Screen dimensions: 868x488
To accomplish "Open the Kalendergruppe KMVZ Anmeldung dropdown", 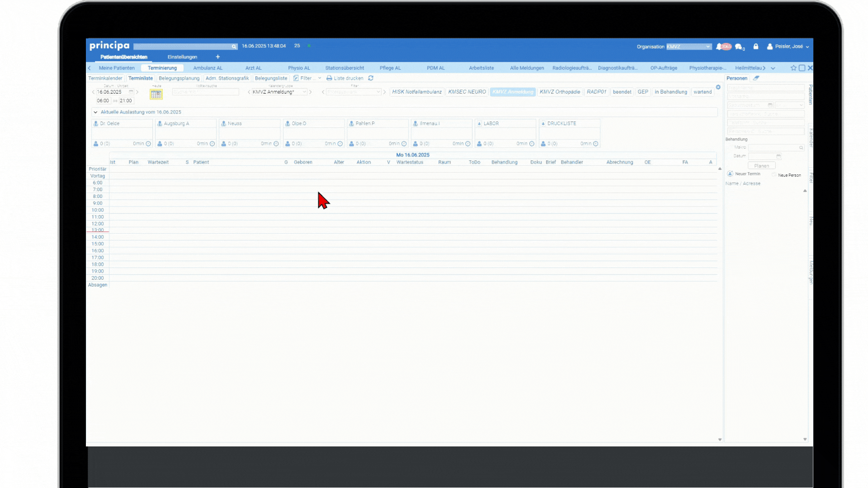I will click(x=279, y=92).
